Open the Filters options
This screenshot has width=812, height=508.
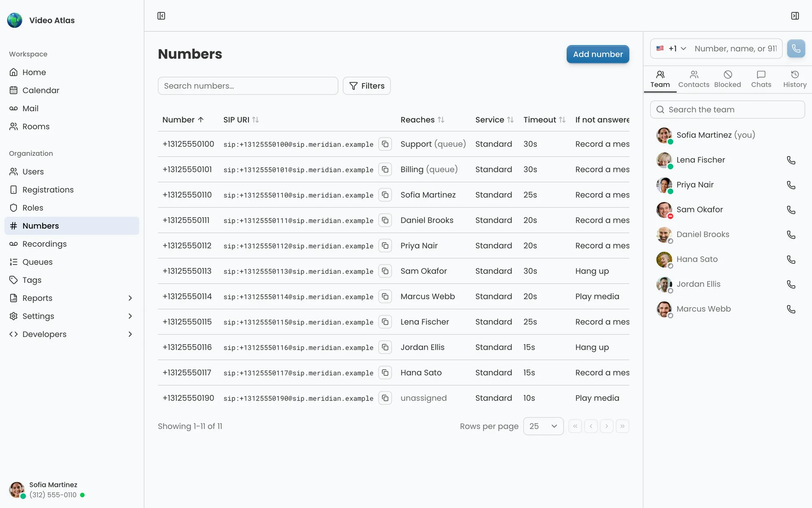pyautogui.click(x=367, y=86)
